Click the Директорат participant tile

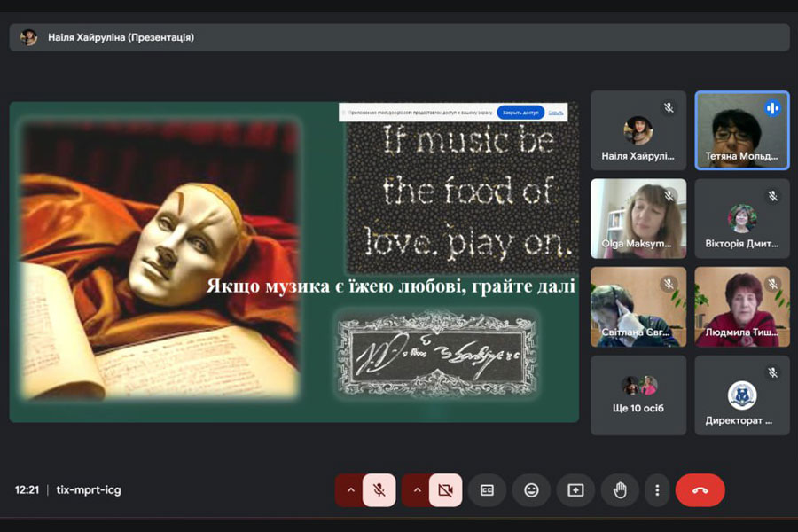point(741,395)
